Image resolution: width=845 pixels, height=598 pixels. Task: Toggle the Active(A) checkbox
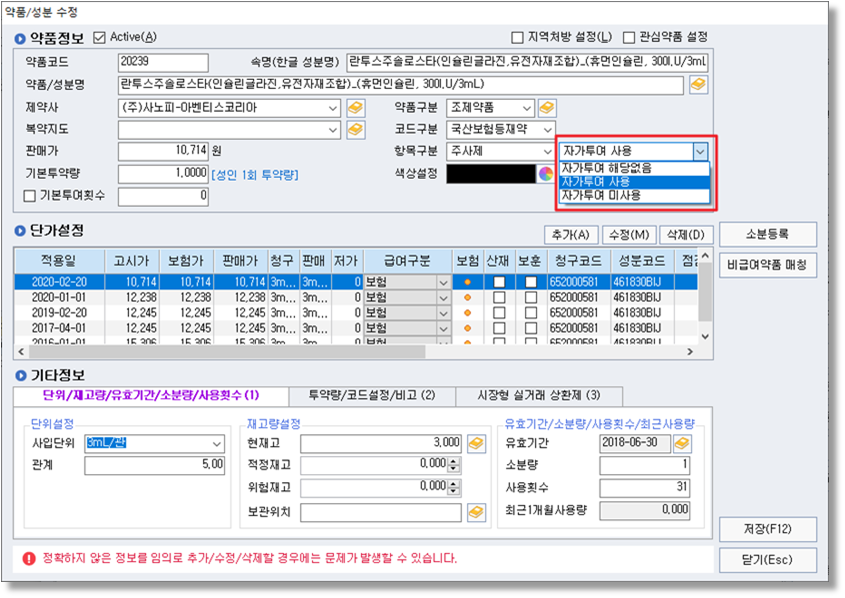99,38
